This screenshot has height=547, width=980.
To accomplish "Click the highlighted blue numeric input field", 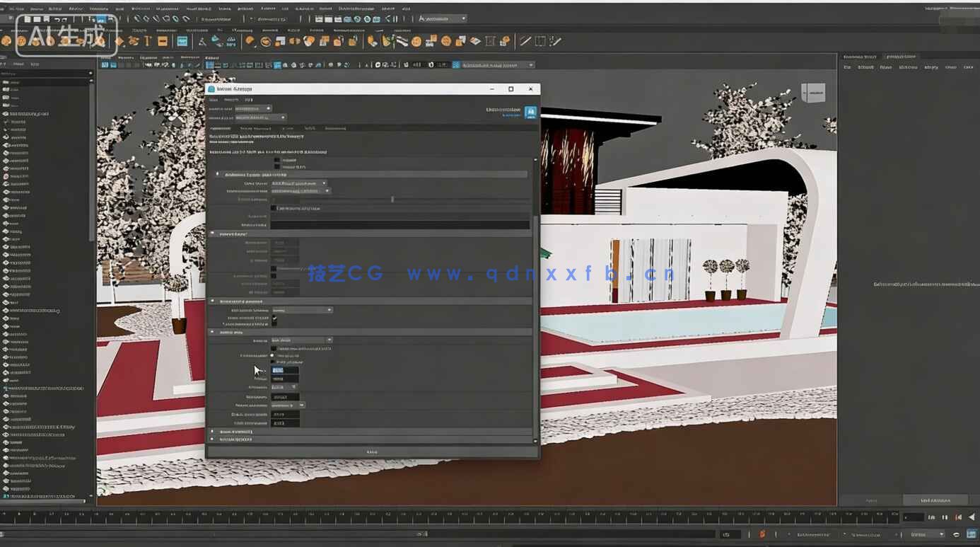I will [x=285, y=370].
